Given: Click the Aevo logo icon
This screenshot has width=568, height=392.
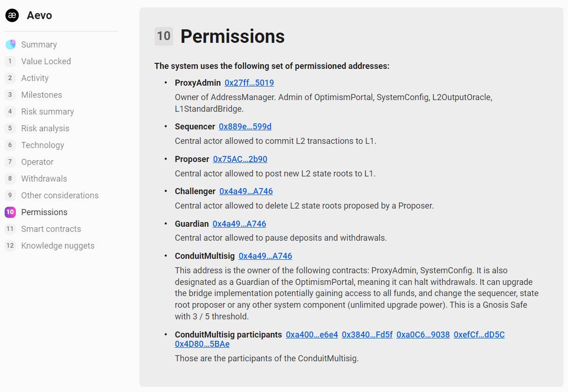Looking at the screenshot, I should 12,15.
